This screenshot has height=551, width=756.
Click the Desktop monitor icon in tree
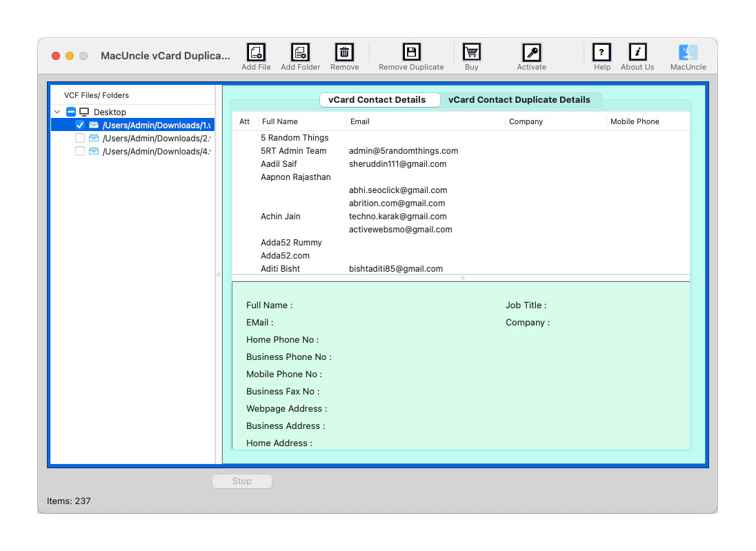click(84, 112)
